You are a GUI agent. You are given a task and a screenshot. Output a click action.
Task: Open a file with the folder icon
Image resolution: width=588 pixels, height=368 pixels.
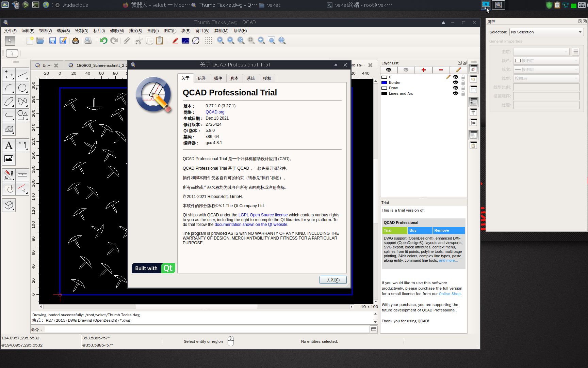pyautogui.click(x=40, y=41)
